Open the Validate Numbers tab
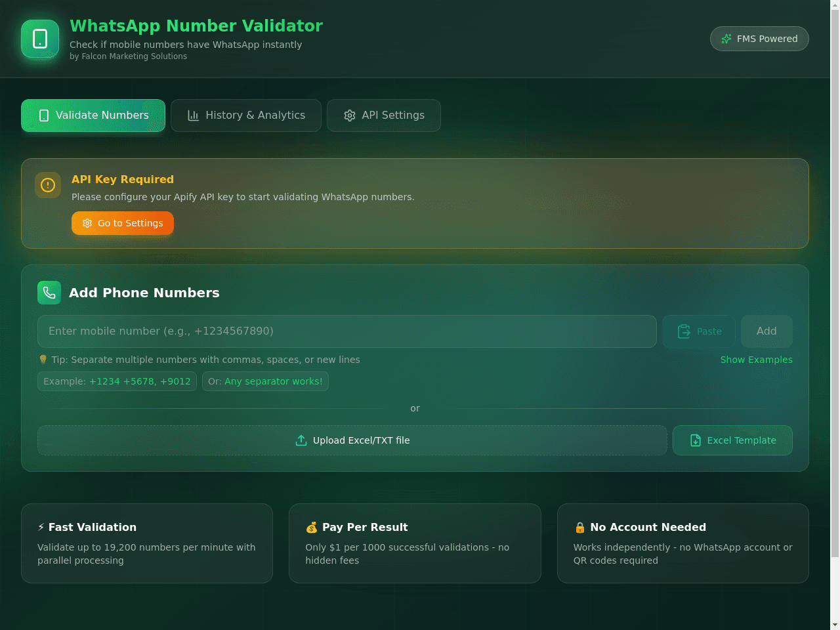Screen dimensions: 840x630 [x=93, y=115]
